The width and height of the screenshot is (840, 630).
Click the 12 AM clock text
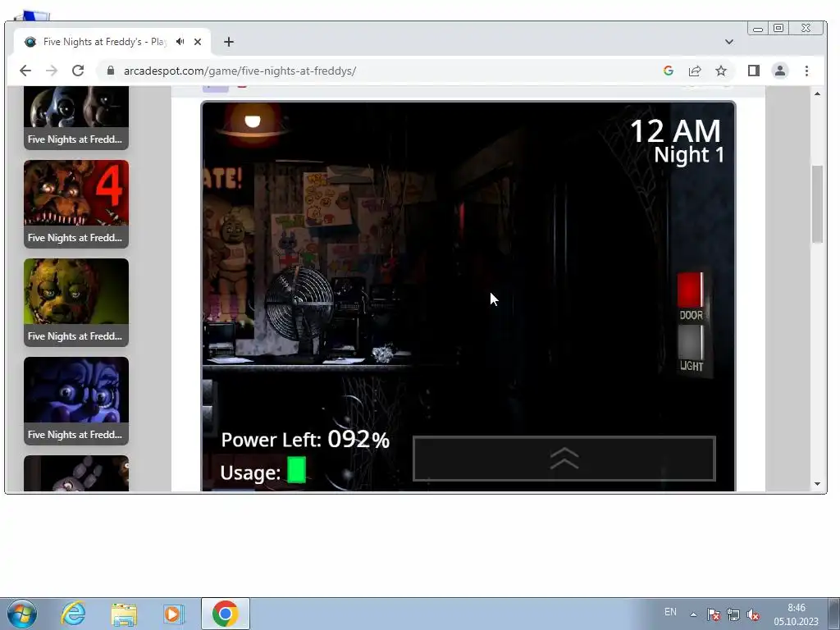click(x=675, y=130)
